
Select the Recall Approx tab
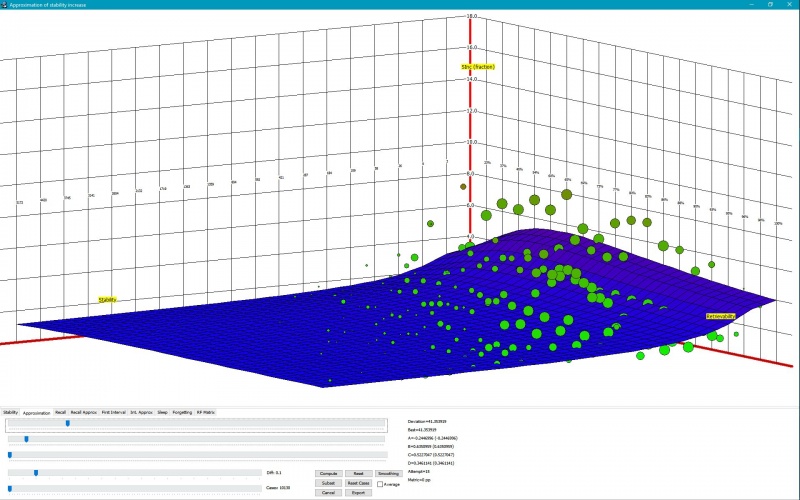click(x=84, y=412)
